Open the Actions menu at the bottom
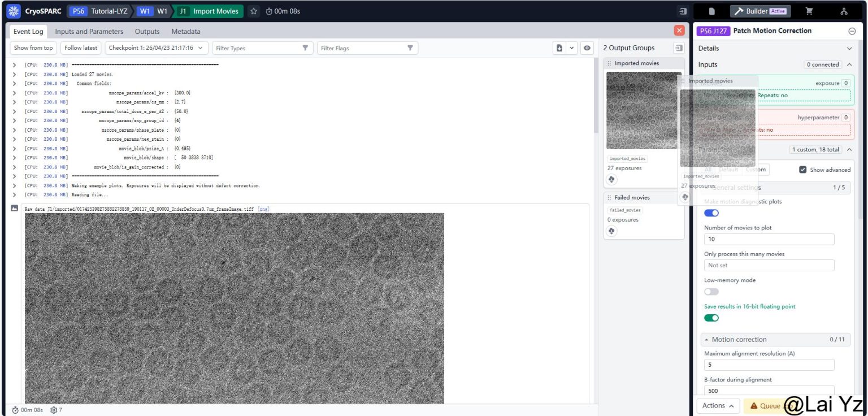868x416 pixels. click(x=718, y=405)
